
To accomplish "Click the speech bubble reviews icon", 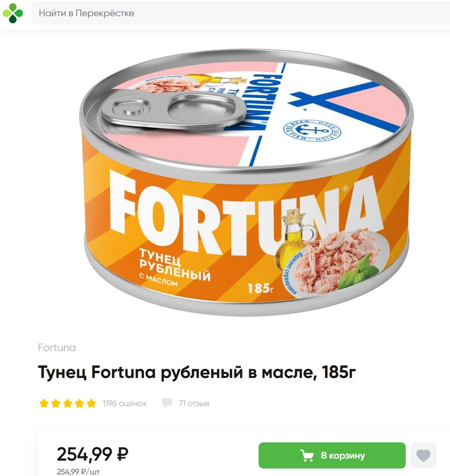I will tap(167, 403).
